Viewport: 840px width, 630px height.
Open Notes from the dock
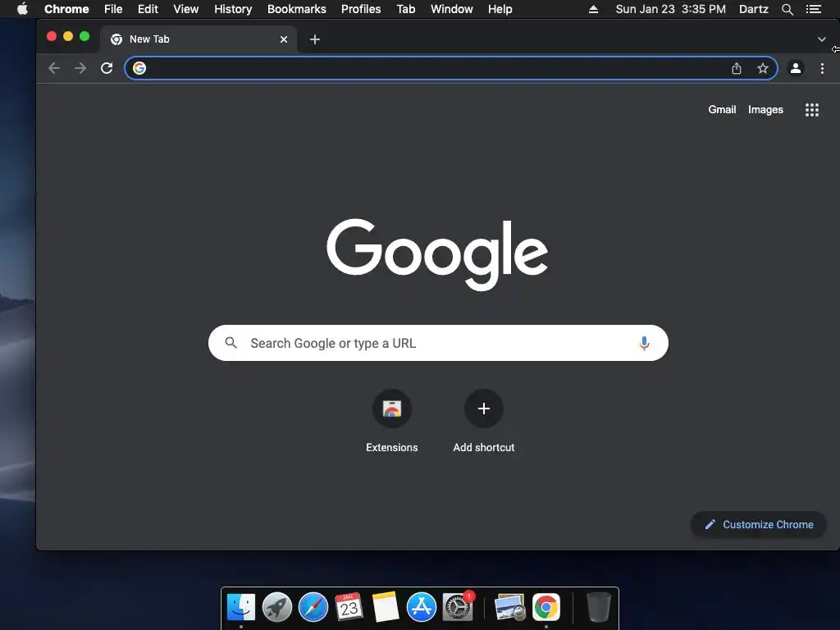(x=386, y=607)
